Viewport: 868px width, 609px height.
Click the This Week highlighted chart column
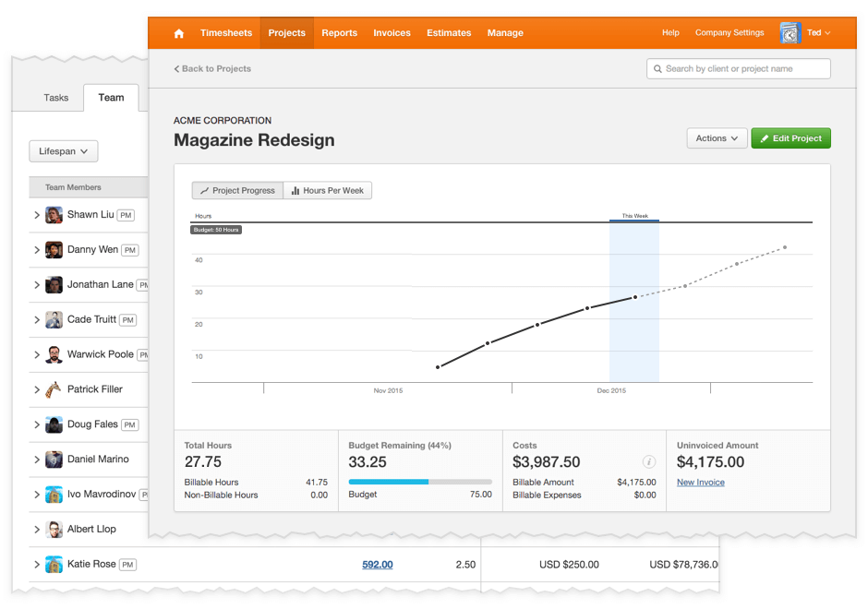point(634,302)
